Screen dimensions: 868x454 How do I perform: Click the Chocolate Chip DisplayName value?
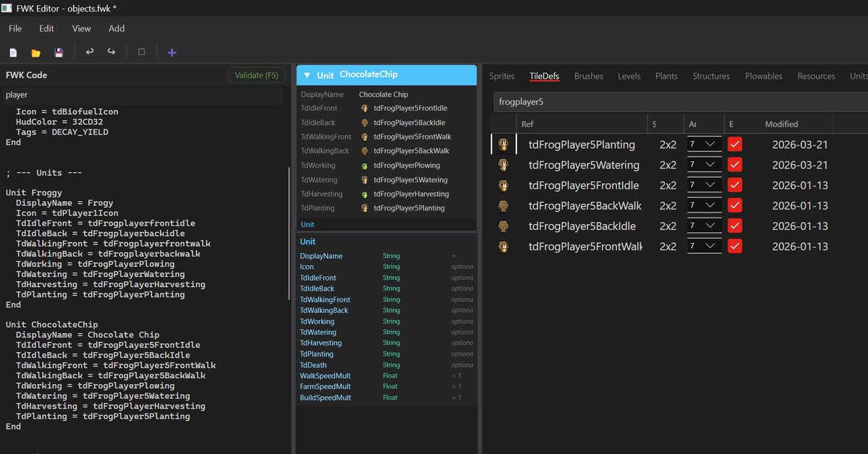pyautogui.click(x=383, y=95)
